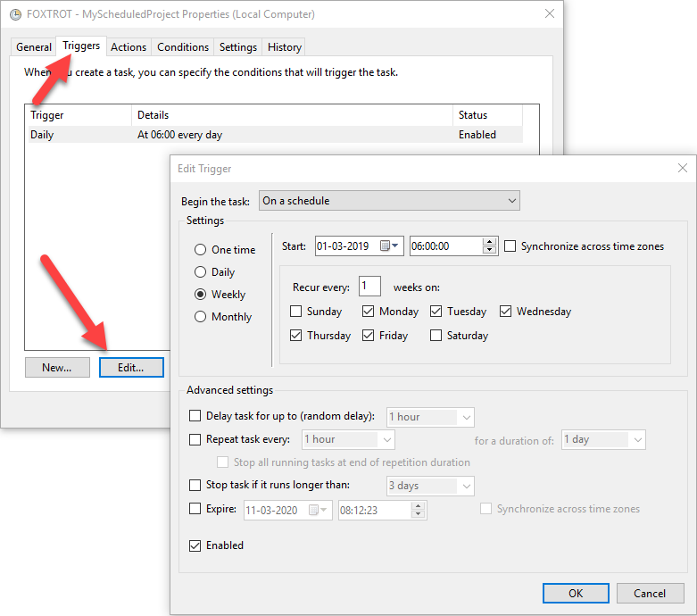Viewport: 697px width, 616px height.
Task: Enable Repeat task every checkbox
Action: 195,439
